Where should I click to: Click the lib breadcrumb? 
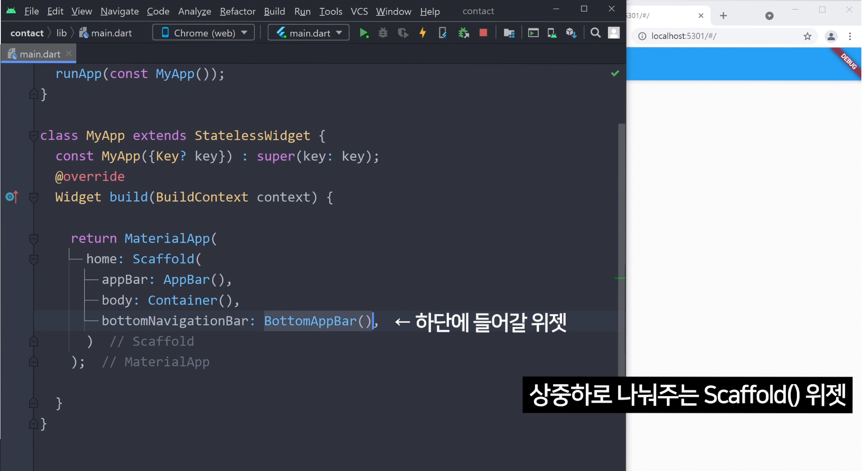tap(61, 33)
